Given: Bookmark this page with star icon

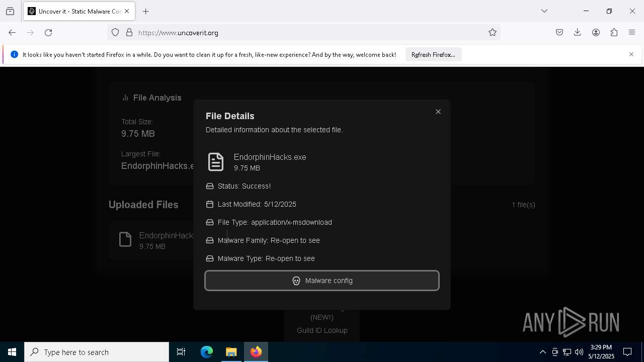Looking at the screenshot, I should pos(493,33).
